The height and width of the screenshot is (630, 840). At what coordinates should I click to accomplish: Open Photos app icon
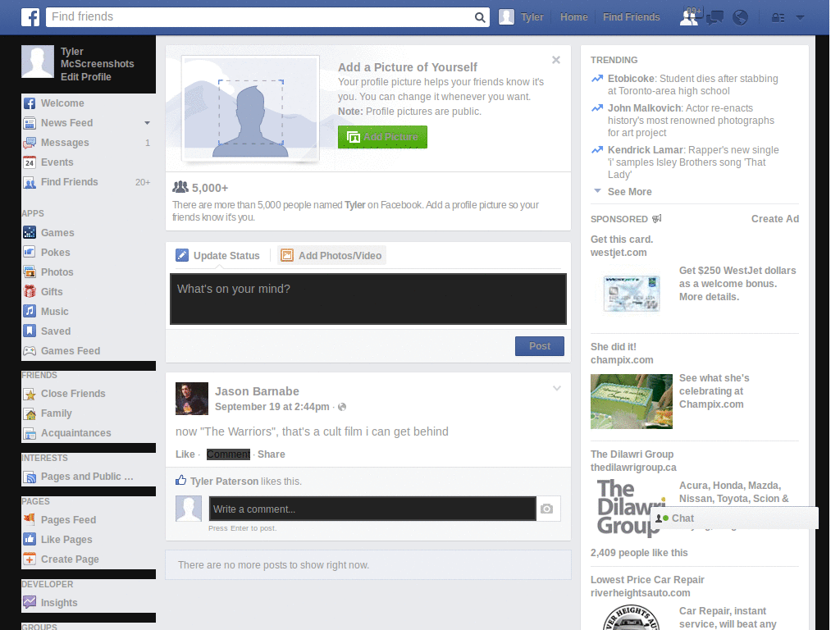pyautogui.click(x=30, y=272)
